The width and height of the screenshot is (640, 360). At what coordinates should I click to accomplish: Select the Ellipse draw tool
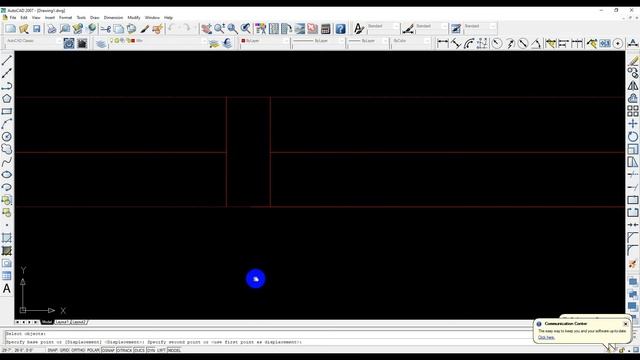7,175
